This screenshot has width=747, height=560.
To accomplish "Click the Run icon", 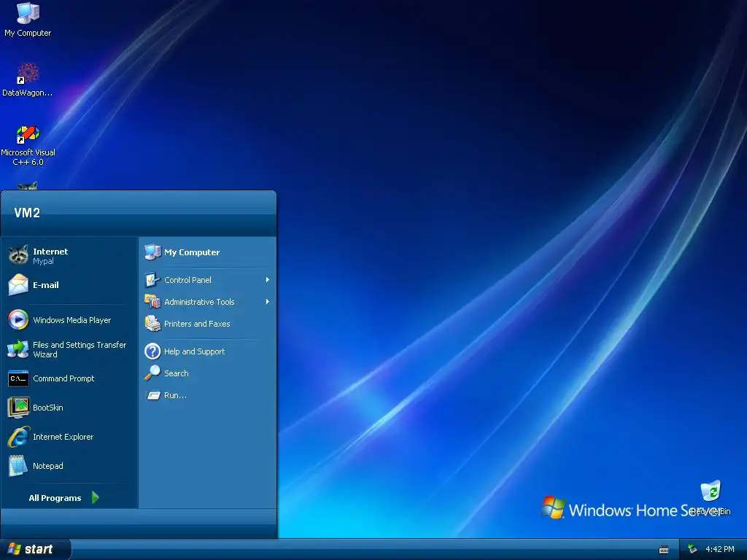I will pos(152,395).
